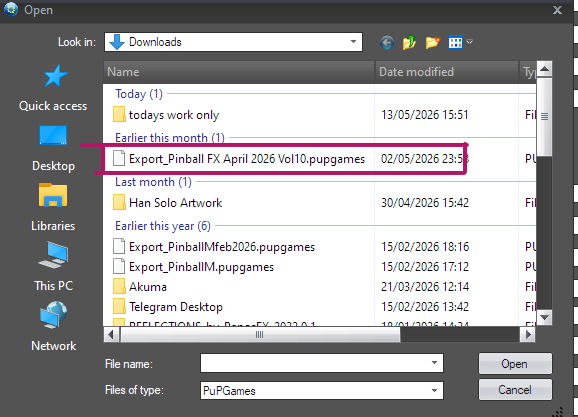Choose This PC in sidebar

(x=53, y=267)
